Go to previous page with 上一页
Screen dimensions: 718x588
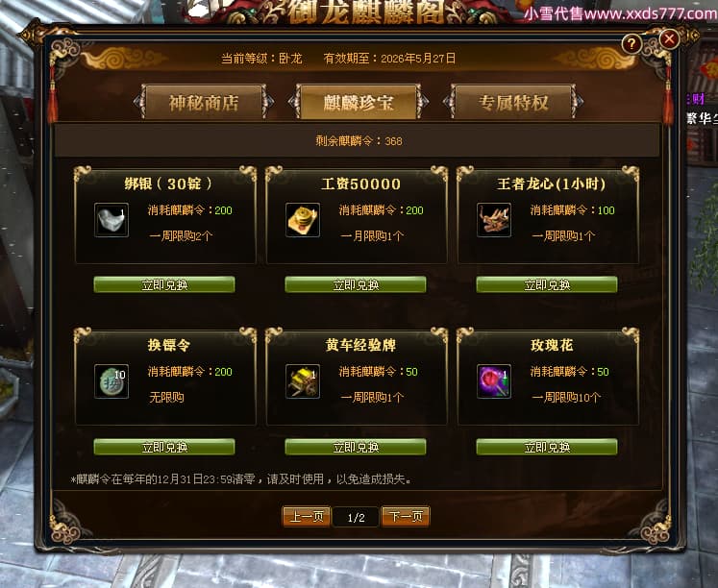click(307, 517)
